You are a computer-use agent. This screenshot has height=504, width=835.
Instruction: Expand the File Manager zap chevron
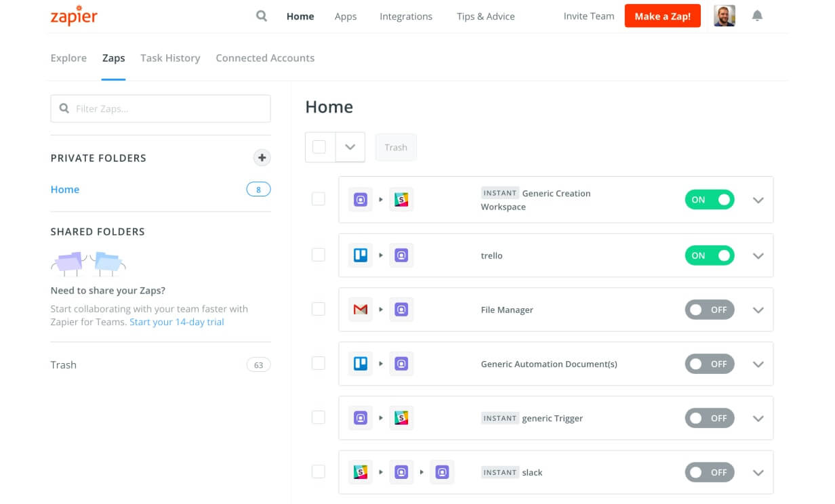758,310
